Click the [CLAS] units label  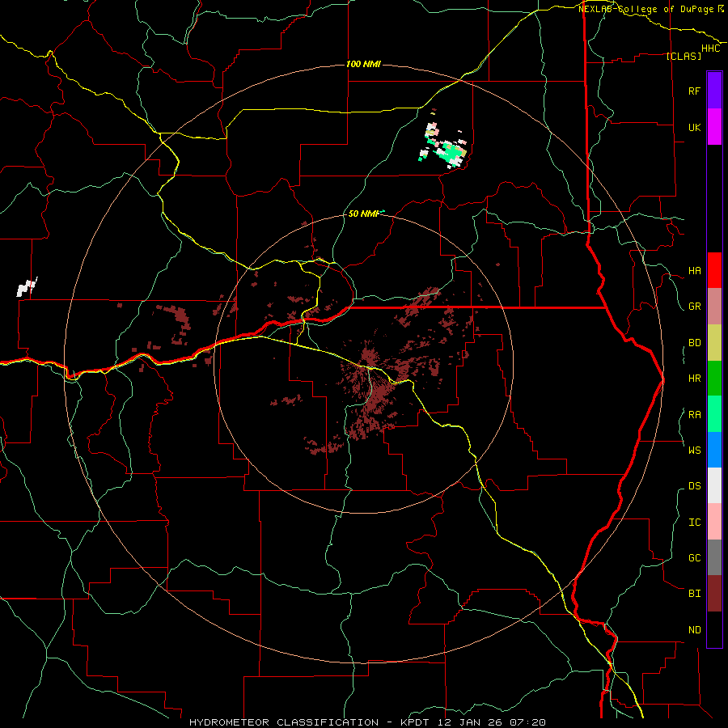[684, 57]
